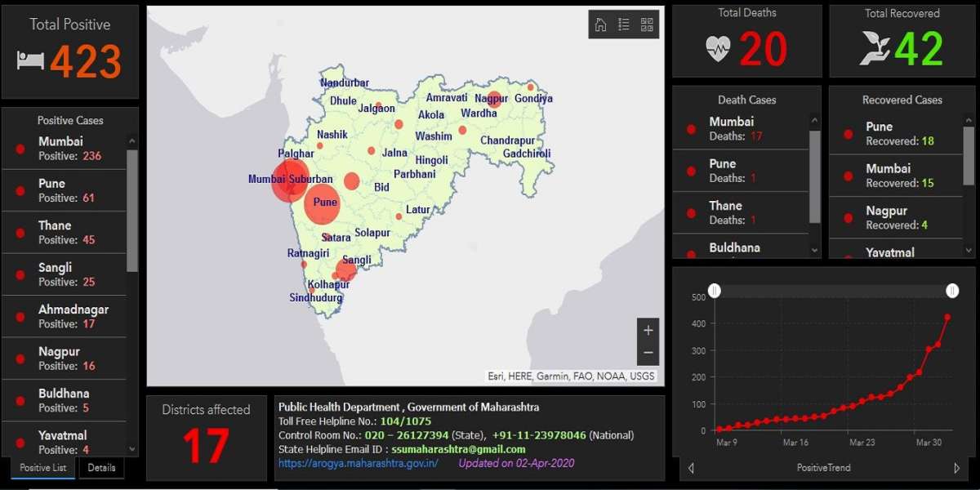Click the bed icon in Total Positive
The image size is (980, 490).
30,61
